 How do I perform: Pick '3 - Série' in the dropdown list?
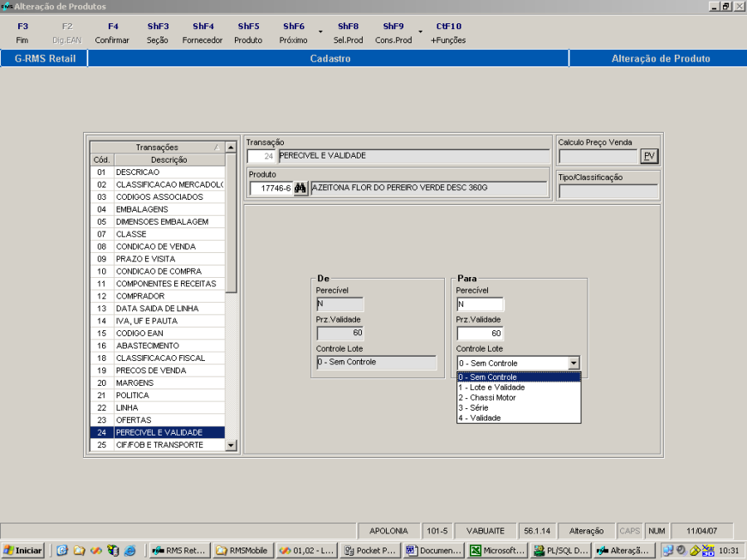[474, 408]
